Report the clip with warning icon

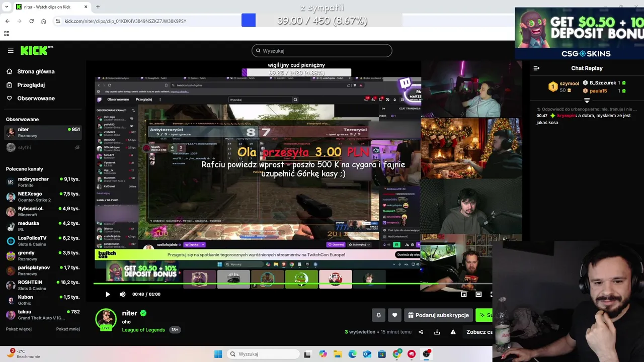coord(453,332)
